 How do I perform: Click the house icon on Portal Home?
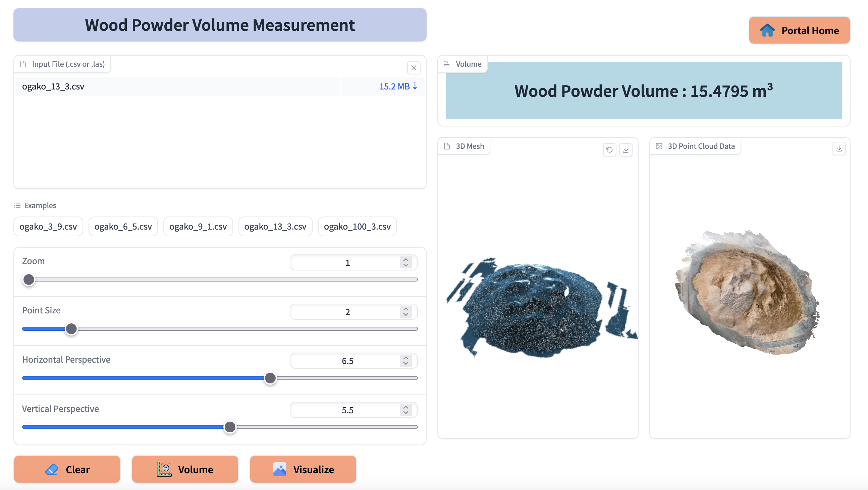(x=767, y=30)
